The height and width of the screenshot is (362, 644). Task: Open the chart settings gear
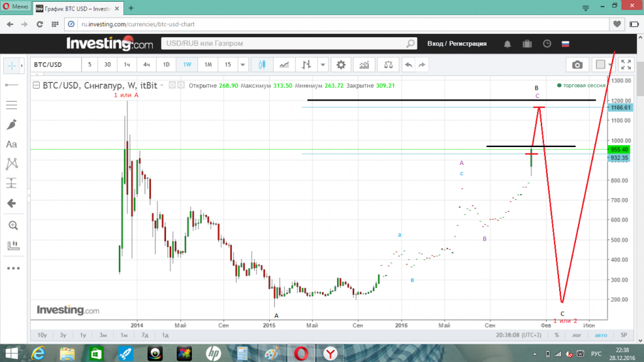point(341,64)
